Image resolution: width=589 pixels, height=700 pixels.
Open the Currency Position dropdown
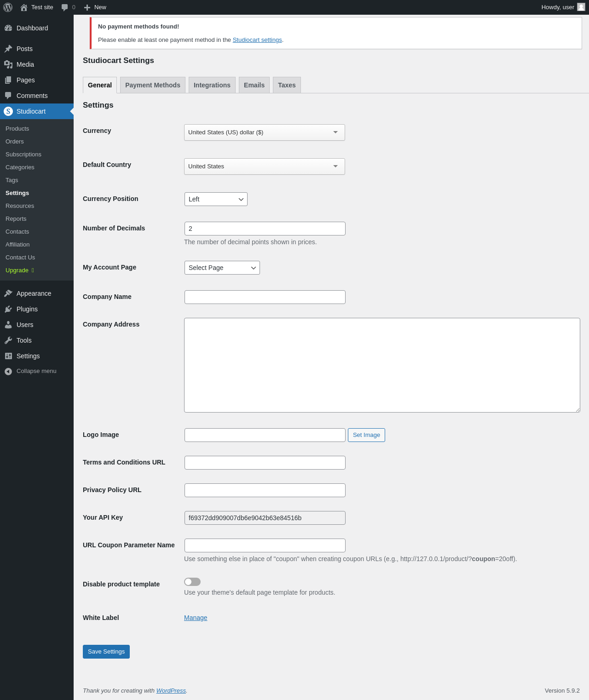[x=216, y=199]
